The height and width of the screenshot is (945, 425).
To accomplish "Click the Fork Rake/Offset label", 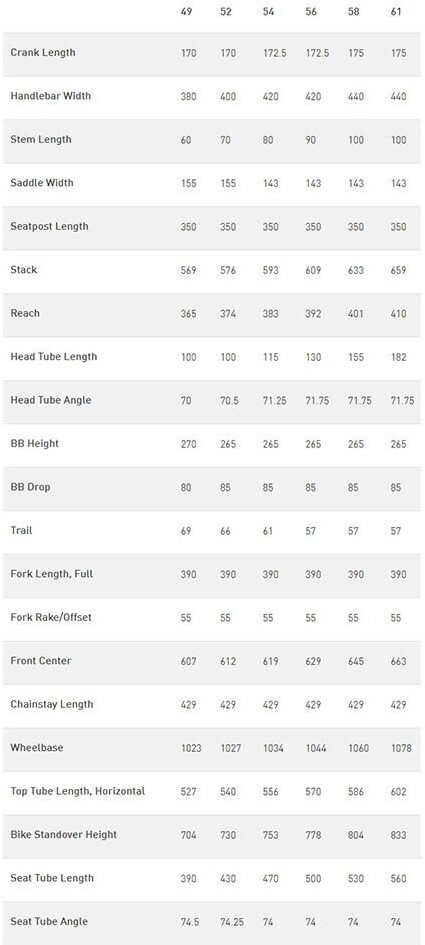I will (x=51, y=617).
